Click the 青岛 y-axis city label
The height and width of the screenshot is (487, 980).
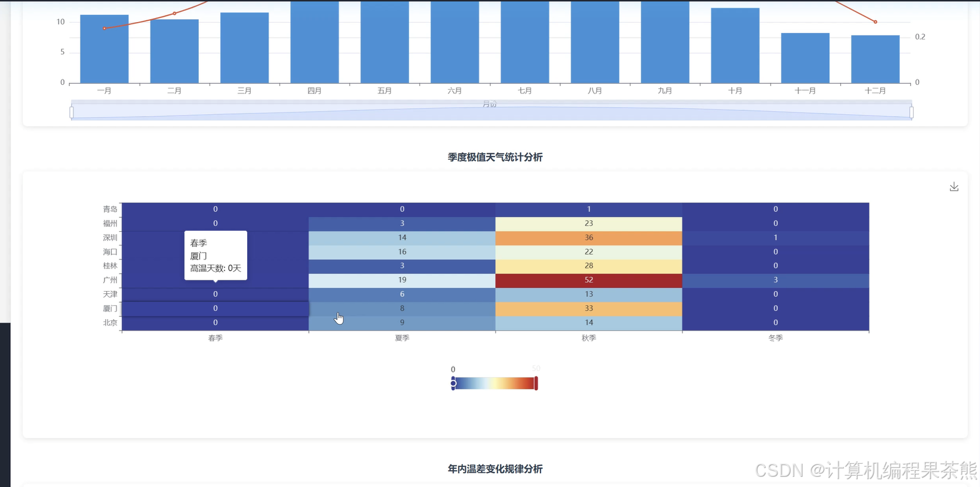tap(110, 209)
